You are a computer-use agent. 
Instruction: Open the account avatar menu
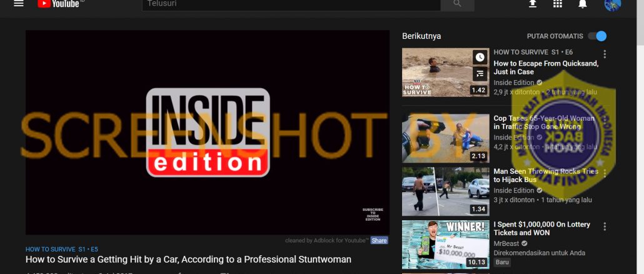pyautogui.click(x=612, y=4)
